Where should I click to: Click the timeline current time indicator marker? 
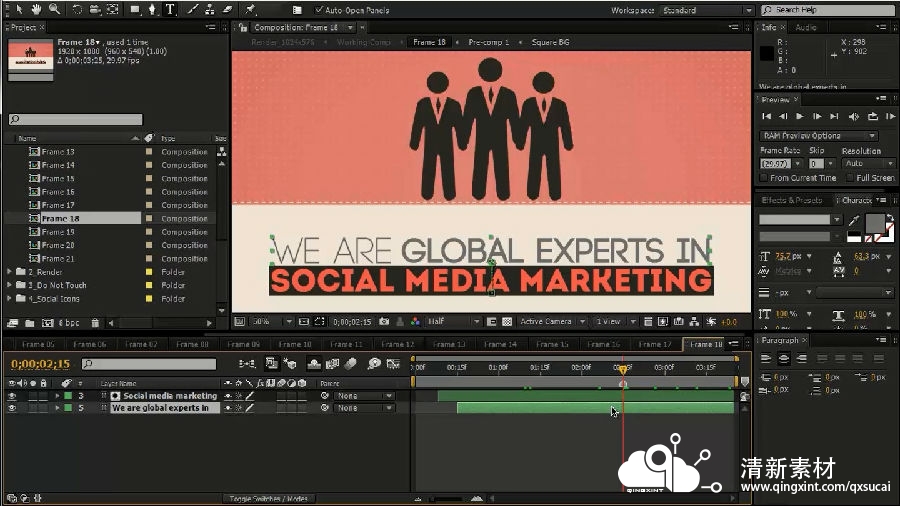(x=623, y=370)
